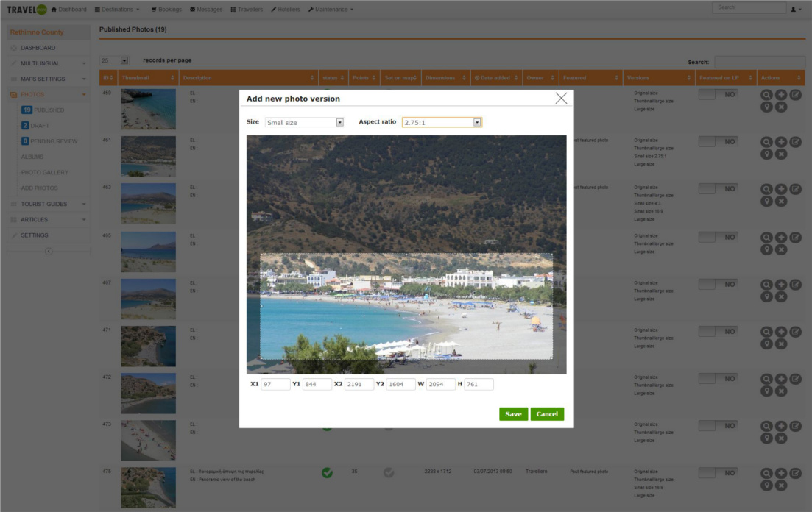Image resolution: width=812 pixels, height=512 pixels.
Task: Click the delete X icon for photo 465
Action: (x=781, y=249)
